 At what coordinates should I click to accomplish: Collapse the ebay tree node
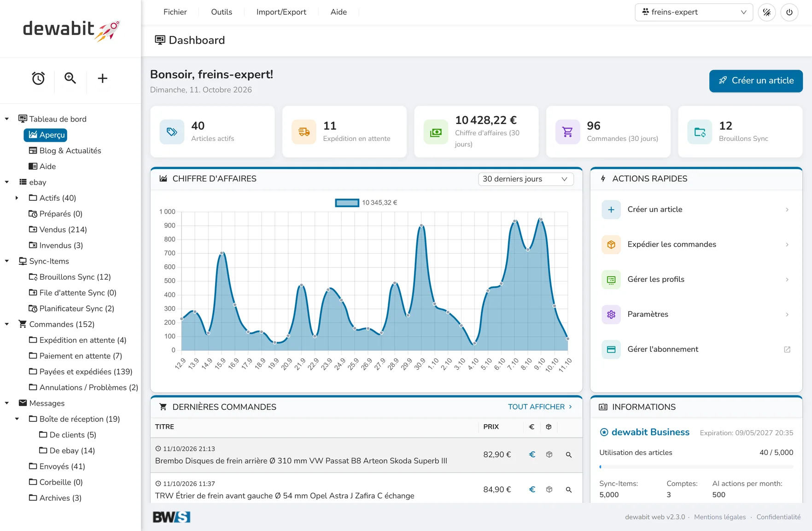click(x=7, y=182)
